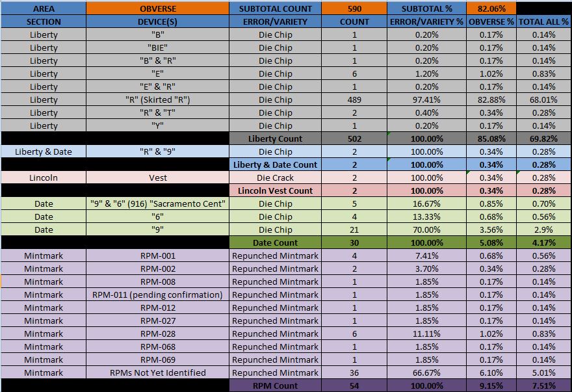Select the orange OBVERSE header cell
572x392 pixels.
[157, 8]
